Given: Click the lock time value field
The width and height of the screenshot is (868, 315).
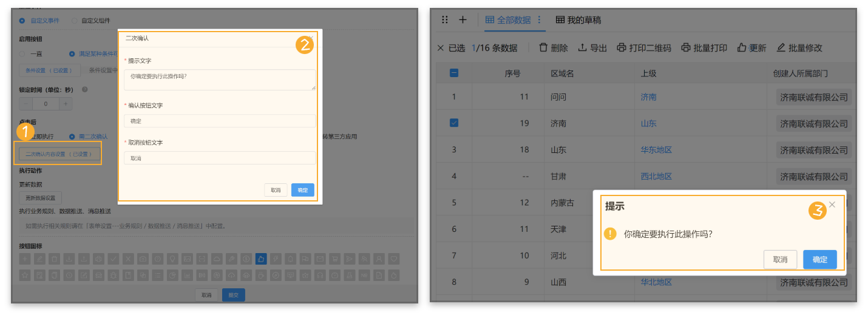Looking at the screenshot, I should 46,104.
